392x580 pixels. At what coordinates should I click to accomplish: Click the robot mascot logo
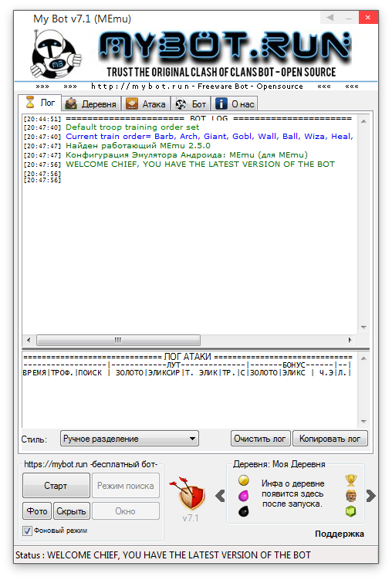pyautogui.click(x=56, y=54)
